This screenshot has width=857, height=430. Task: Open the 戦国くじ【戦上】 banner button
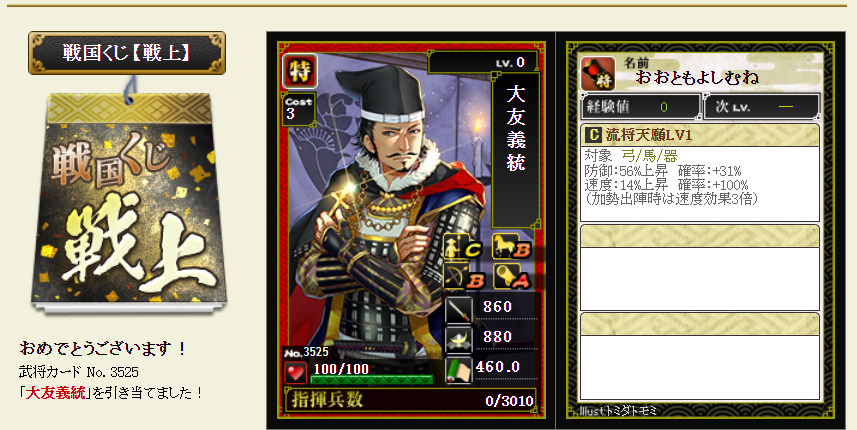coord(127,52)
